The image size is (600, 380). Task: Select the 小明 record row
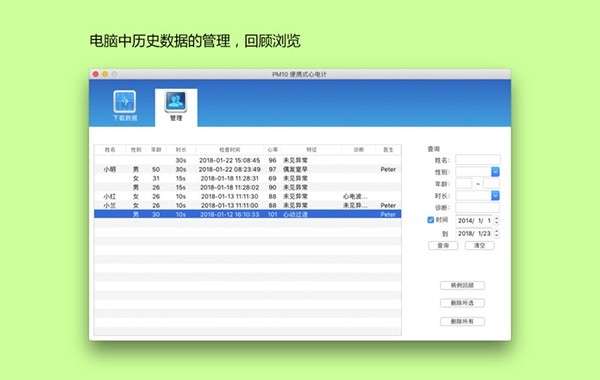[x=248, y=169]
